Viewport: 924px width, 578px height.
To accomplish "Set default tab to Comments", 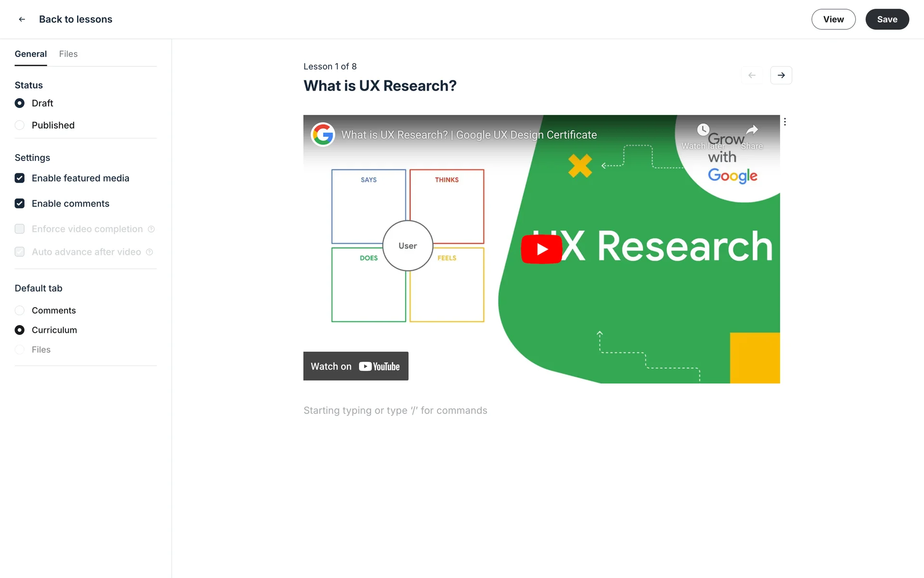I will 20,311.
